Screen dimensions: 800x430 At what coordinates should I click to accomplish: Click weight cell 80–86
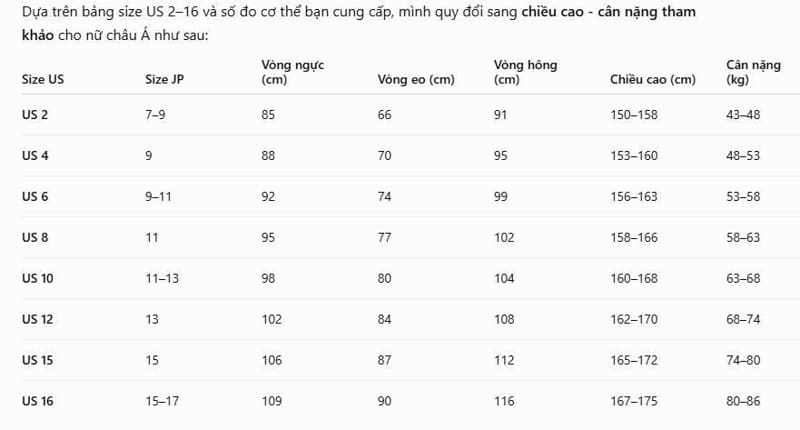click(x=743, y=401)
